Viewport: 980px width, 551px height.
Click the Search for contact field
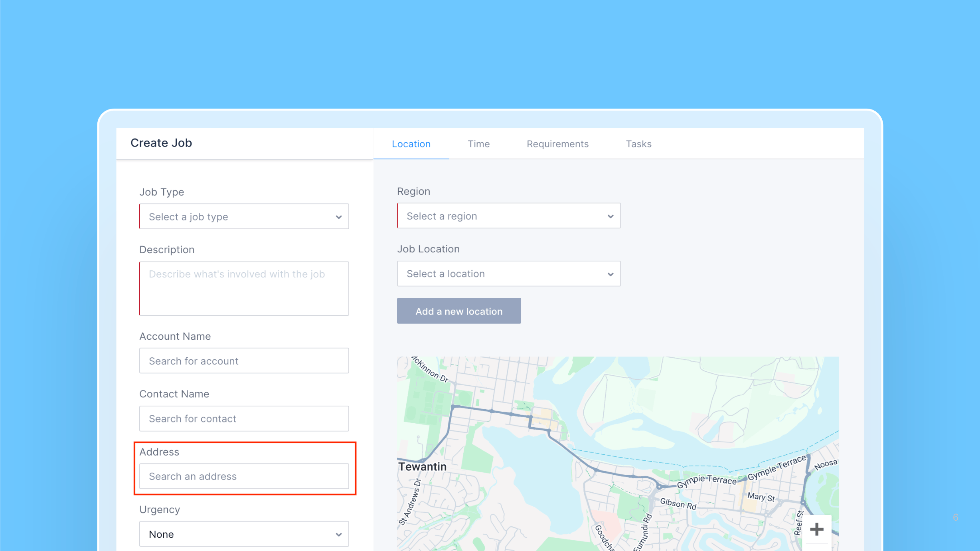pos(244,418)
